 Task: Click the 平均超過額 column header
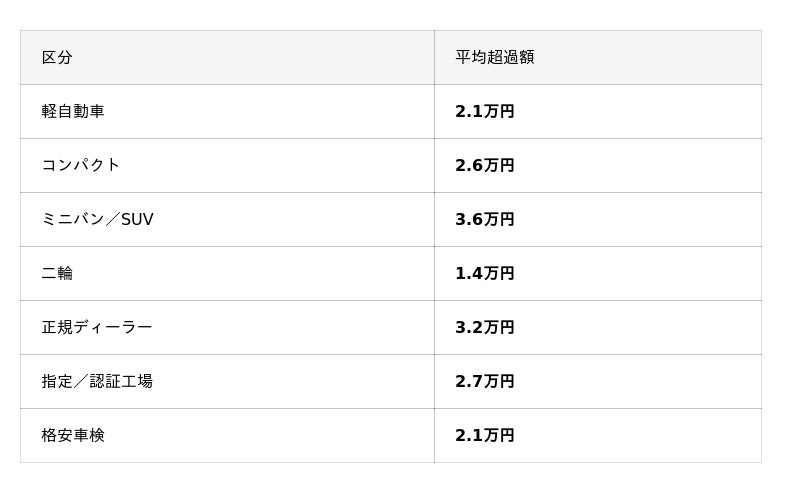pos(494,58)
